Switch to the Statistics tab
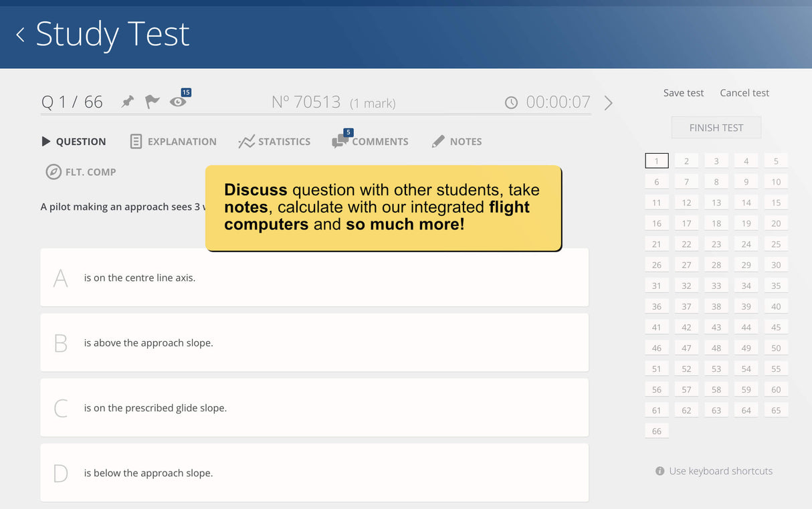 tap(274, 142)
